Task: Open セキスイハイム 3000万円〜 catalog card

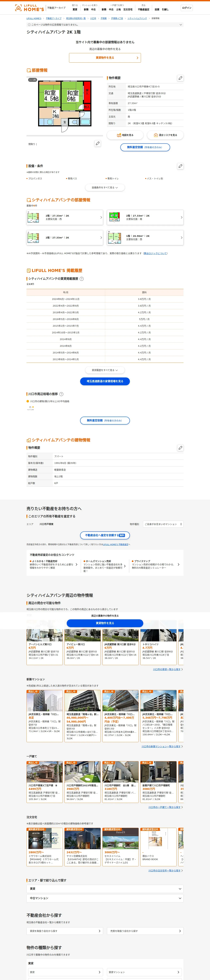Action: [120, 847]
